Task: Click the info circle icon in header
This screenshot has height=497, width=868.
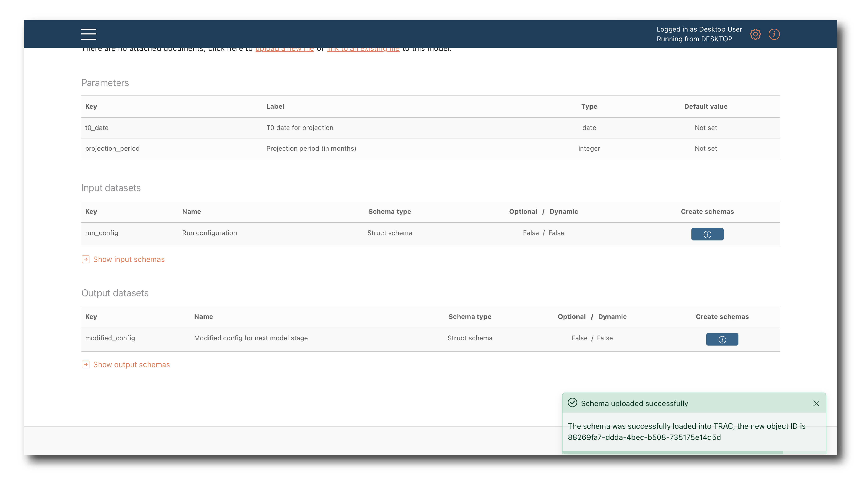Action: tap(774, 34)
